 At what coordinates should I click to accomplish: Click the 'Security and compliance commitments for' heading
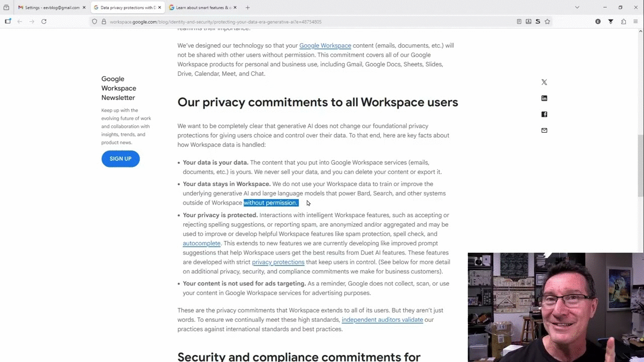pyautogui.click(x=299, y=356)
